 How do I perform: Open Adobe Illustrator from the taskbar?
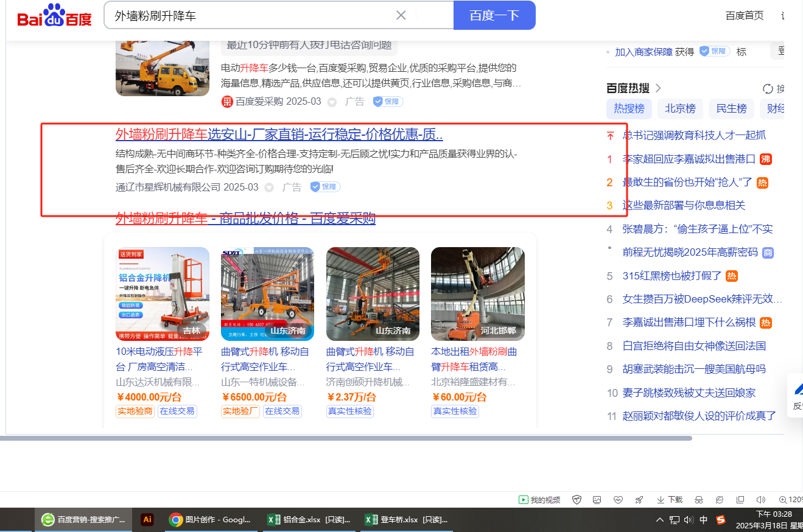[147, 520]
